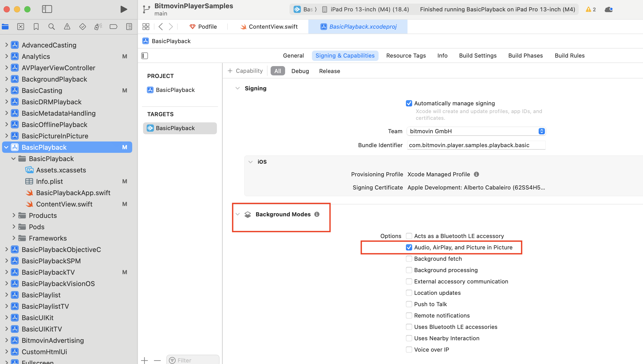Uncheck Automatically manage signing
This screenshot has height=364, width=643.
point(409,103)
